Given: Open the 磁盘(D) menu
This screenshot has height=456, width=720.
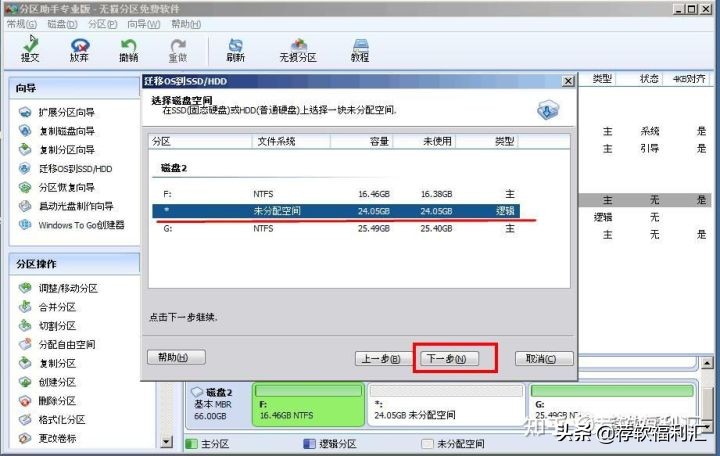Looking at the screenshot, I should 62,24.
